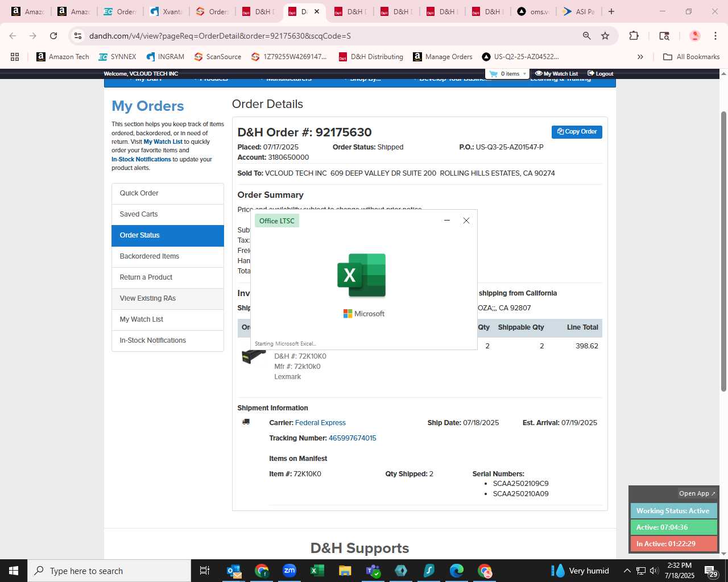Open Microsoft Edge from taskbar
728x582 pixels.
coord(457,571)
